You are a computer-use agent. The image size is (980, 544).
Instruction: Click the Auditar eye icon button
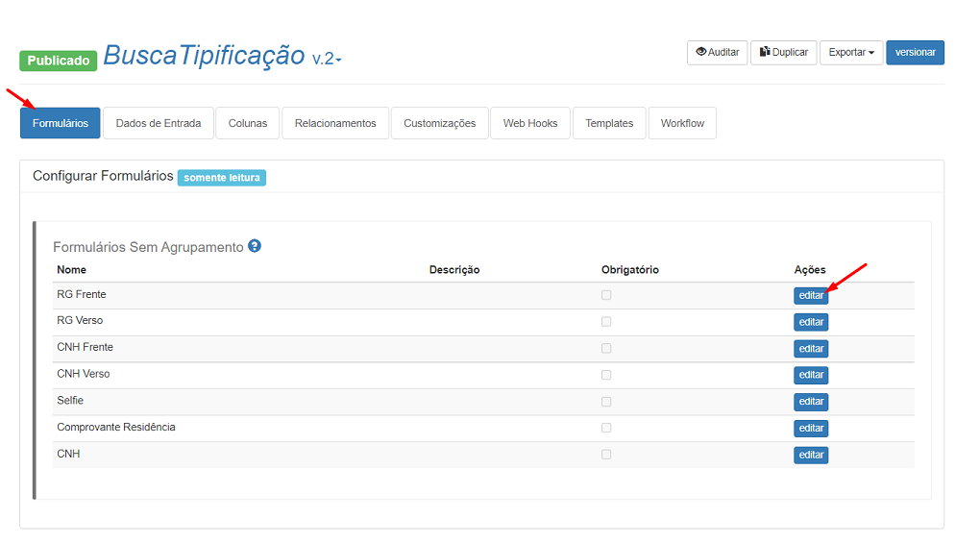pos(717,53)
